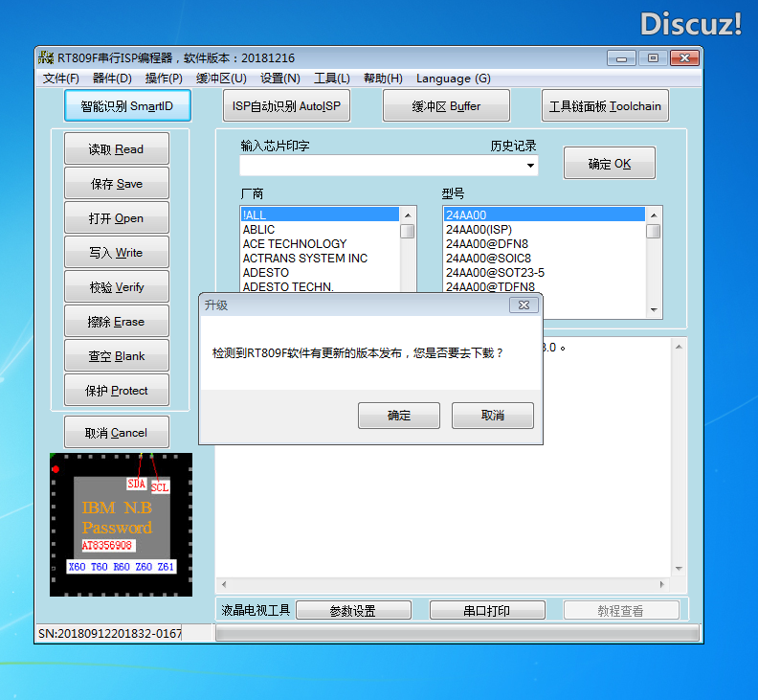Close the RT809F programmer window
Viewport: 758px width, 700px height.
tap(684, 58)
